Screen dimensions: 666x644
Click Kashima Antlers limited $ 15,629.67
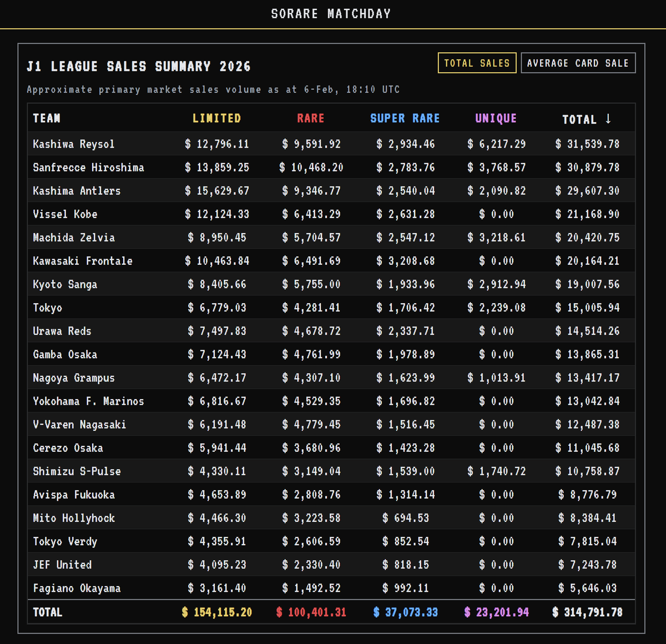(217, 191)
